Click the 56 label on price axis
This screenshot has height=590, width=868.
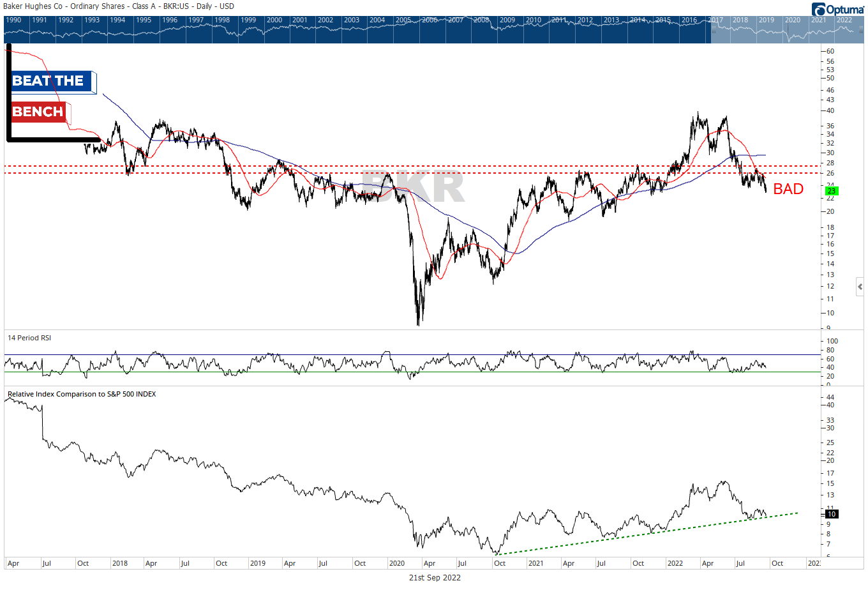coord(830,61)
